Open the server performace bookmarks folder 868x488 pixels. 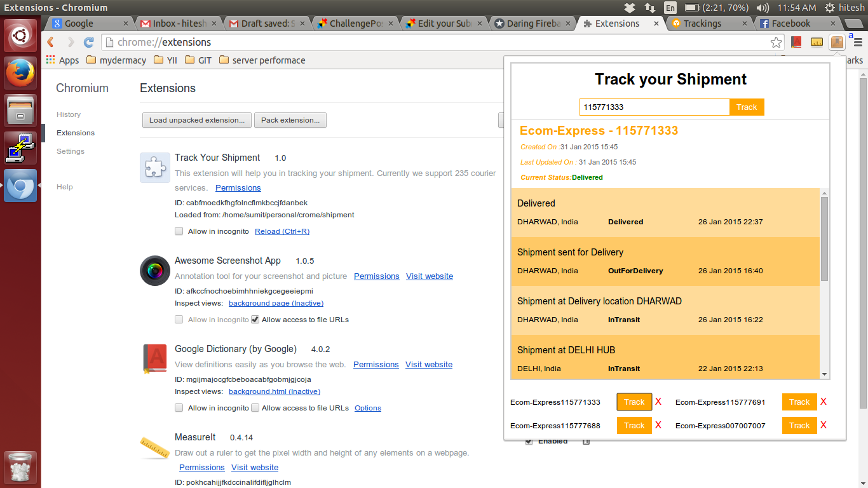pyautogui.click(x=262, y=60)
